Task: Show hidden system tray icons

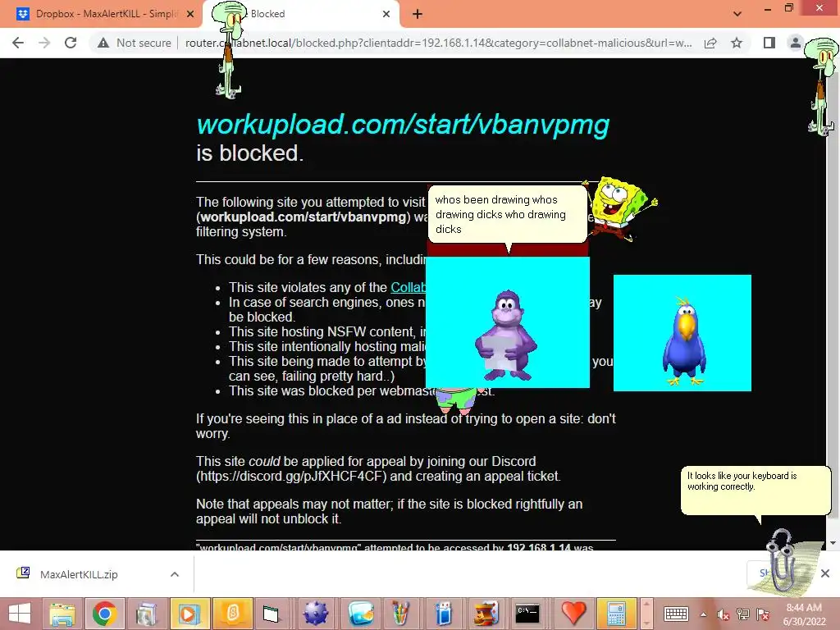Action: point(703,614)
